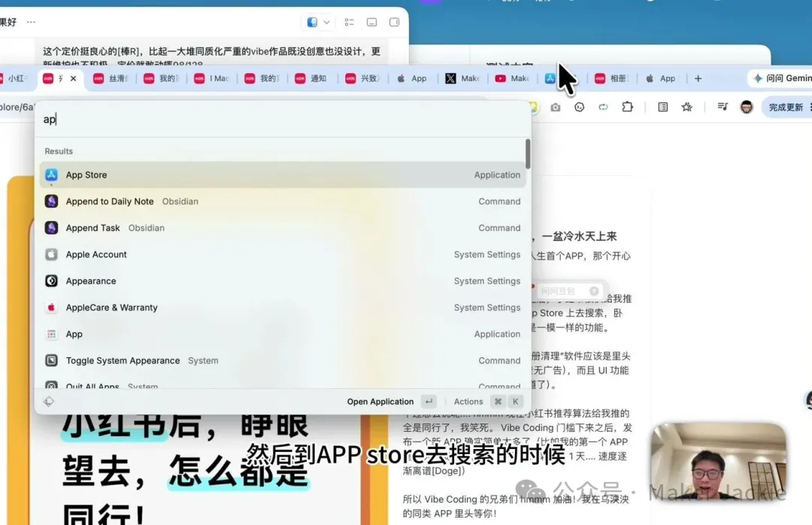Focus the launcher search field containing 'ap'

(283, 119)
